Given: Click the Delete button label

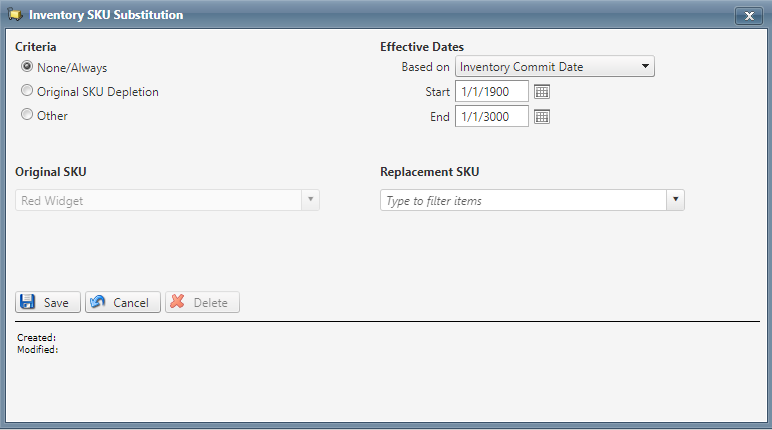Looking at the screenshot, I should point(211,302).
